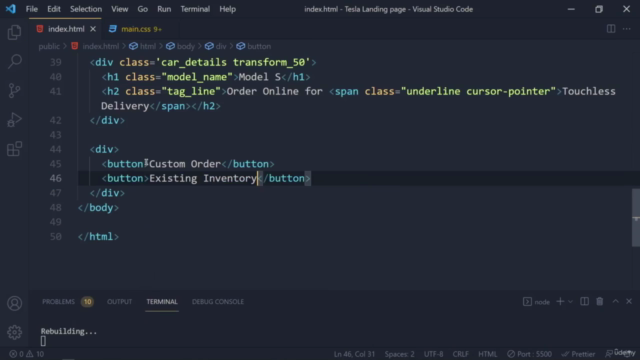Click on the 'Custom Order' text
This screenshot has height=360, width=640.
[185, 164]
